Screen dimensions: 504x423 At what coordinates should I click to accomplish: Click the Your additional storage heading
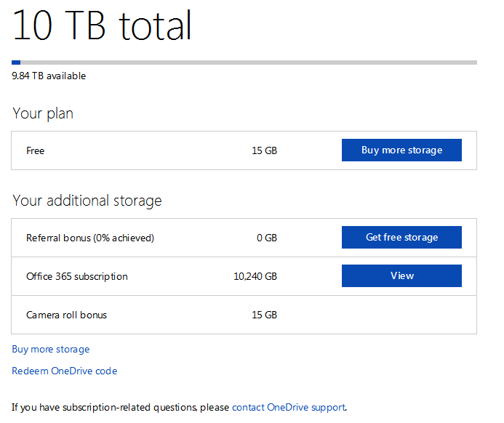coord(87,201)
